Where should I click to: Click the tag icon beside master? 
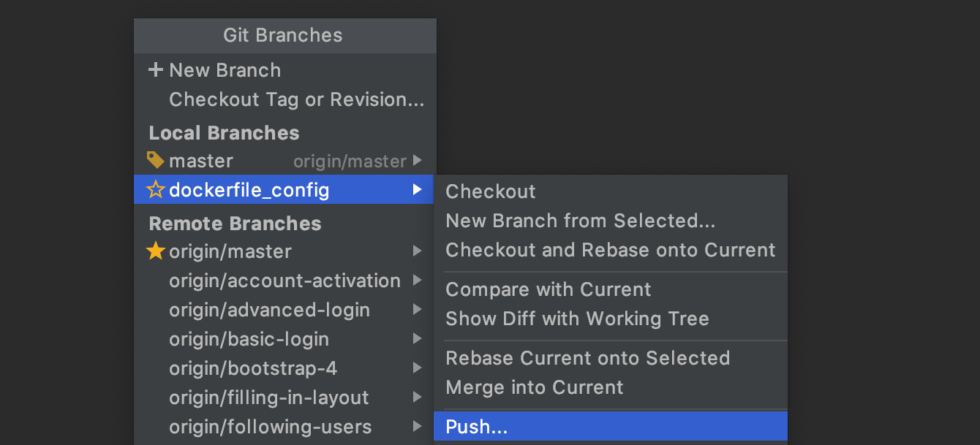(155, 160)
